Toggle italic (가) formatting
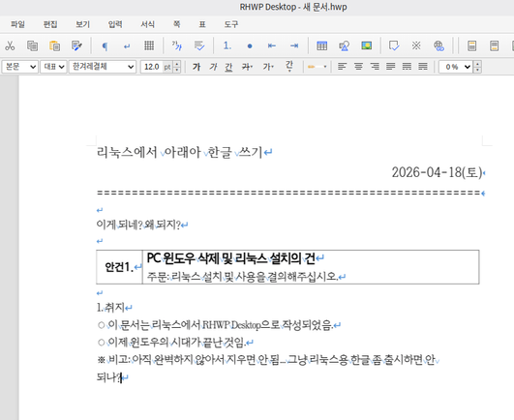The width and height of the screenshot is (514, 420). [x=213, y=67]
